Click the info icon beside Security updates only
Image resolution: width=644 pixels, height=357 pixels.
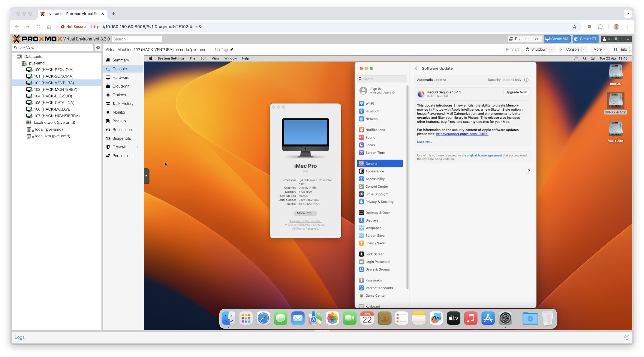point(526,80)
